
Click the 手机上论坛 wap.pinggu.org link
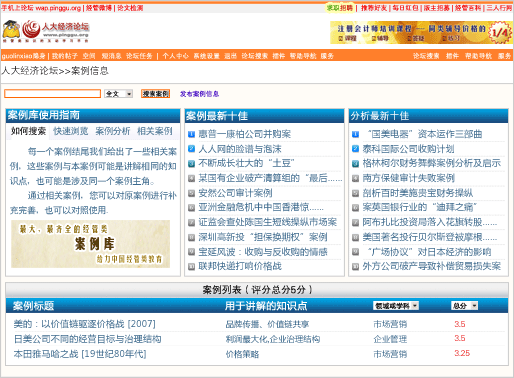41,8
